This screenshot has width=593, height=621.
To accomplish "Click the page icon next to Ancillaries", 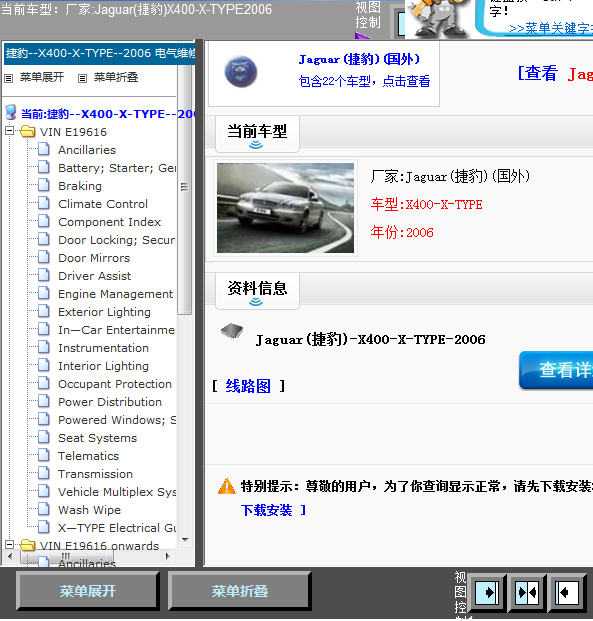I will pyautogui.click(x=44, y=149).
